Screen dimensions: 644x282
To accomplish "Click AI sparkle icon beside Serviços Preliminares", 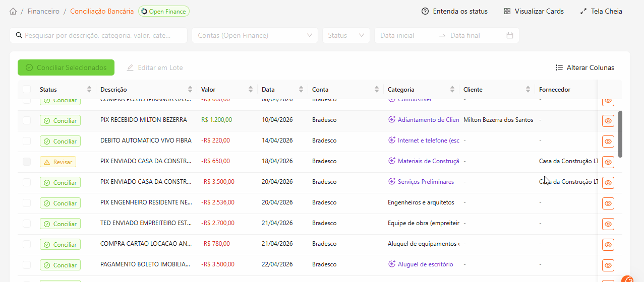I will click(392, 182).
